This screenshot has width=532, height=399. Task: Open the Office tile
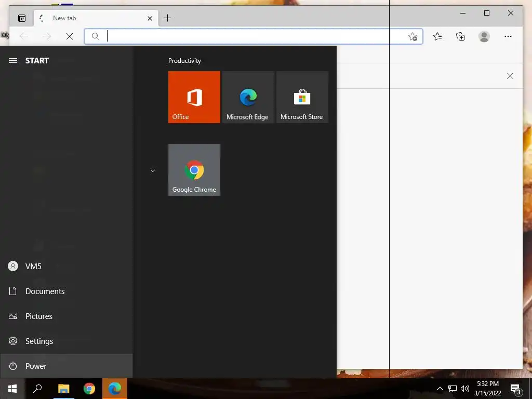pyautogui.click(x=194, y=97)
